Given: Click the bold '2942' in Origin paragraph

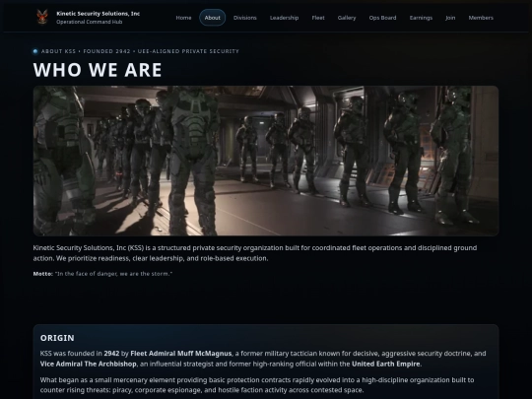Looking at the screenshot, I should 111,354.
